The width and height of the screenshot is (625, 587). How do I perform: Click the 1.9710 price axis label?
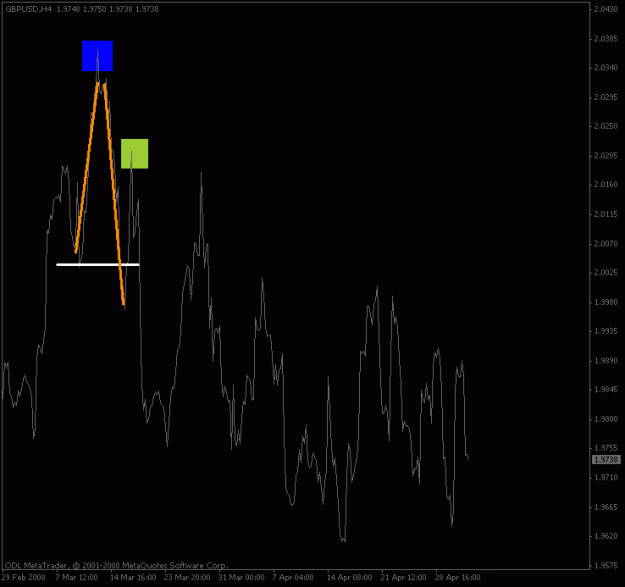[x=606, y=477]
